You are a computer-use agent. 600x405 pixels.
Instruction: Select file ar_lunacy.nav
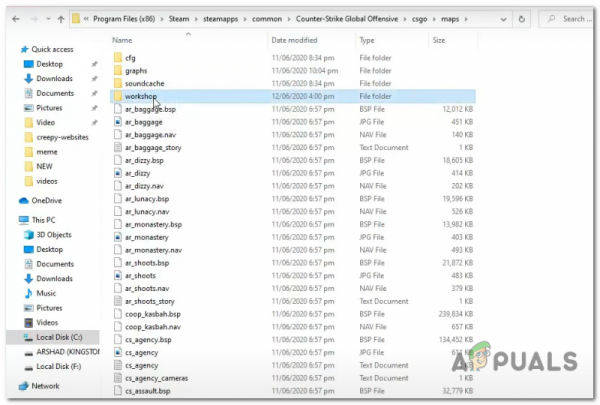pyautogui.click(x=147, y=211)
